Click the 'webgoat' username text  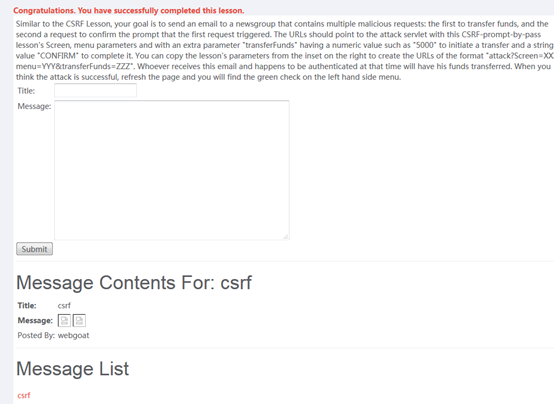73,335
